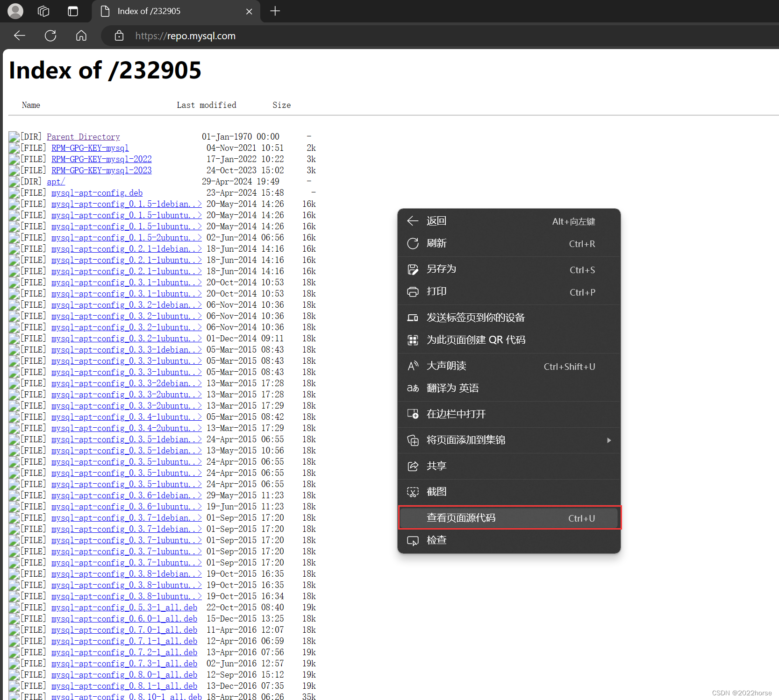Open the apt/ directory link
Viewport: 779px width, 700px height.
56,182
